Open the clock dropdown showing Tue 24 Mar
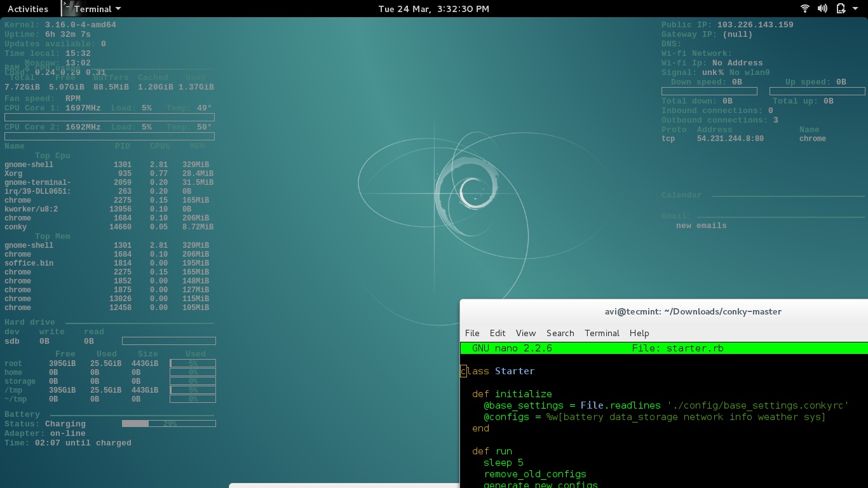Viewport: 868px width, 488px height. click(x=434, y=8)
